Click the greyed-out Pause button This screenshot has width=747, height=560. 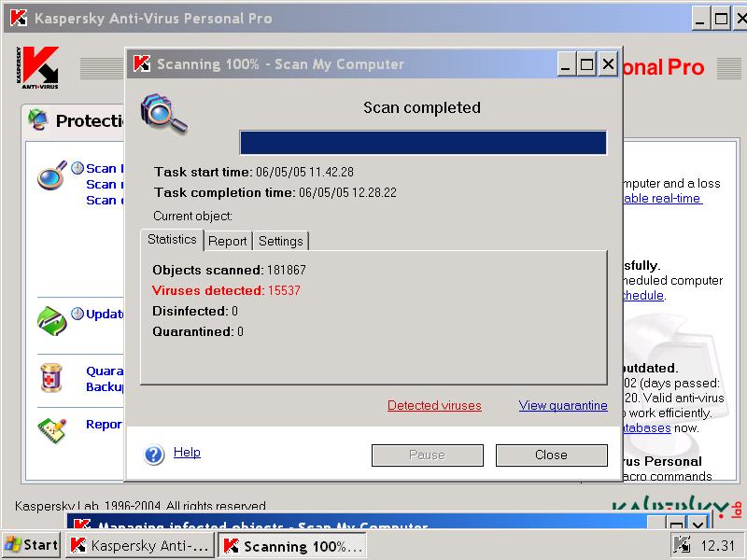pos(428,455)
